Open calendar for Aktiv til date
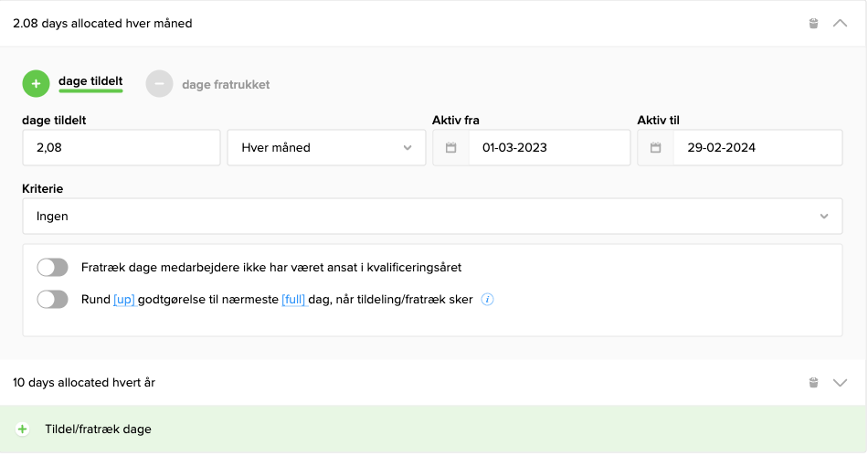 [655, 148]
